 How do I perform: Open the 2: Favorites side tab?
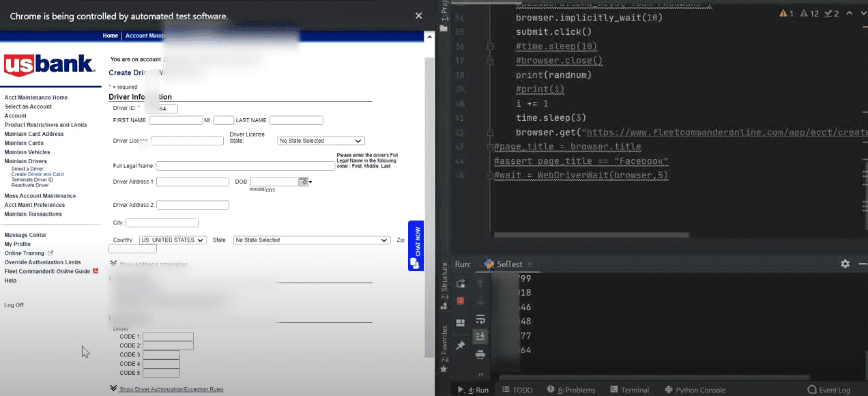pyautogui.click(x=444, y=348)
